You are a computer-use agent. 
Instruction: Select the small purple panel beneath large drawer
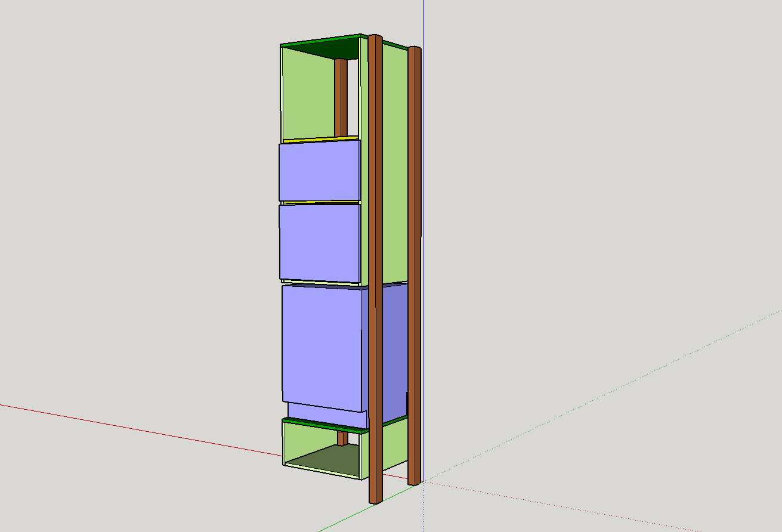[x=327, y=415]
